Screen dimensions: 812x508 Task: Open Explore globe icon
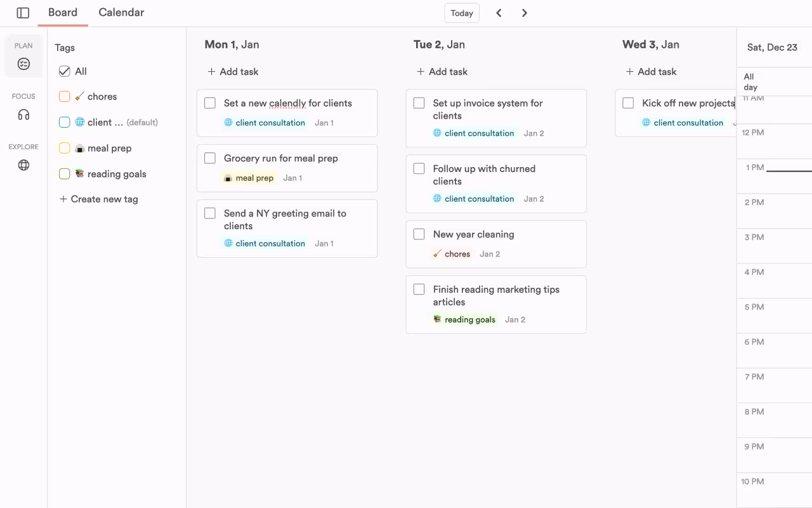coord(23,165)
